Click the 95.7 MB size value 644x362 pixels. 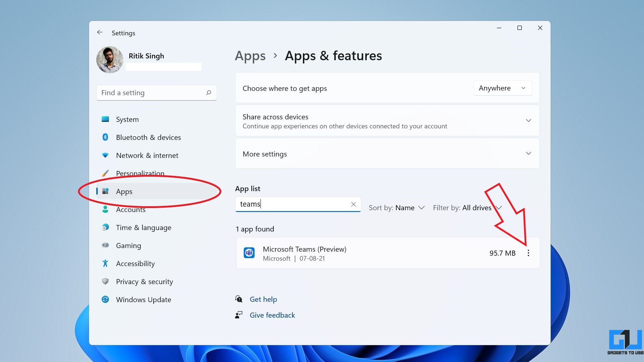coord(502,253)
